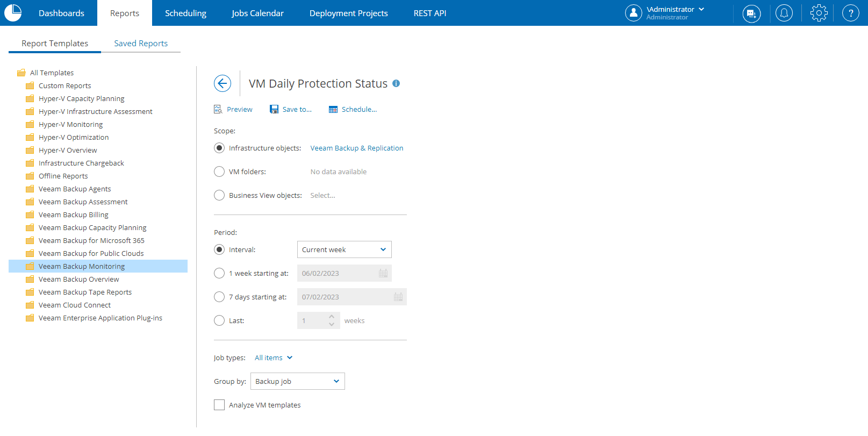Increase the Last weeks value with up arrow
This screenshot has width=868, height=436.
click(332, 316)
